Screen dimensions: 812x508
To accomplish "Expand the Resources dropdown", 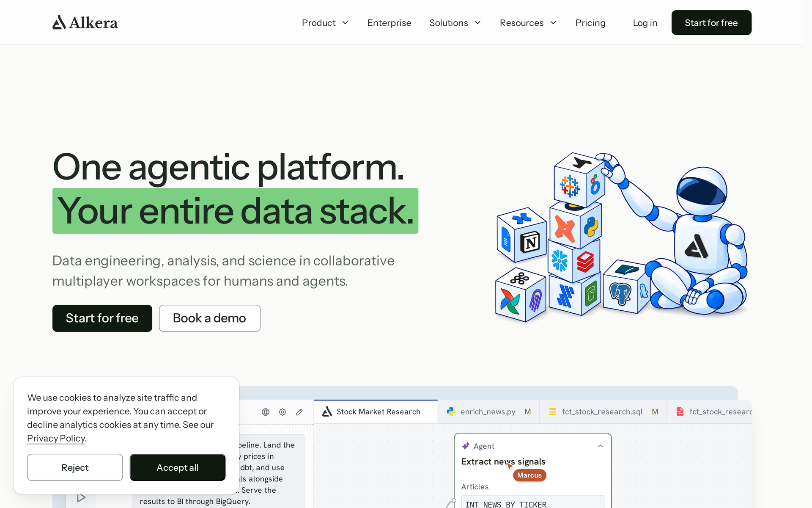I will [x=528, y=23].
